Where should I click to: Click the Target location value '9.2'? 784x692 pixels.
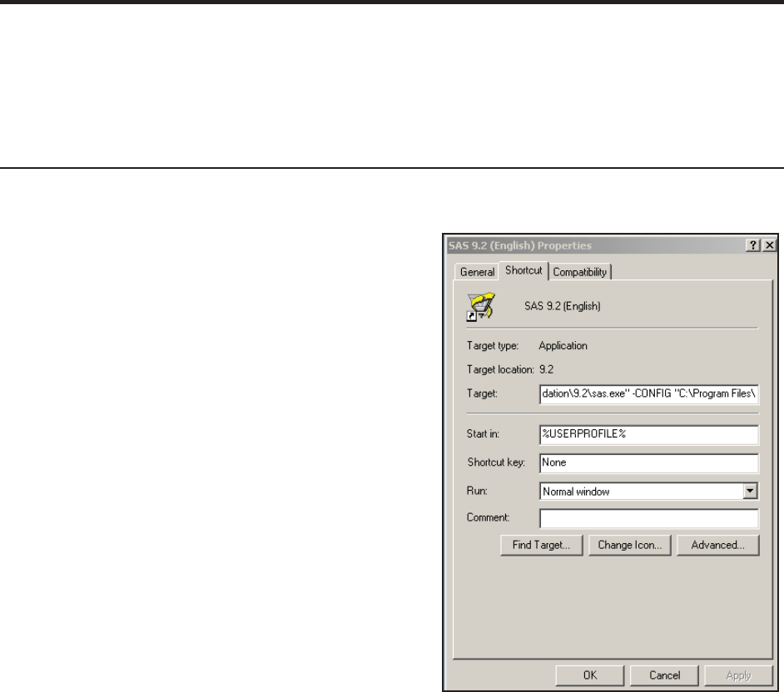546,370
